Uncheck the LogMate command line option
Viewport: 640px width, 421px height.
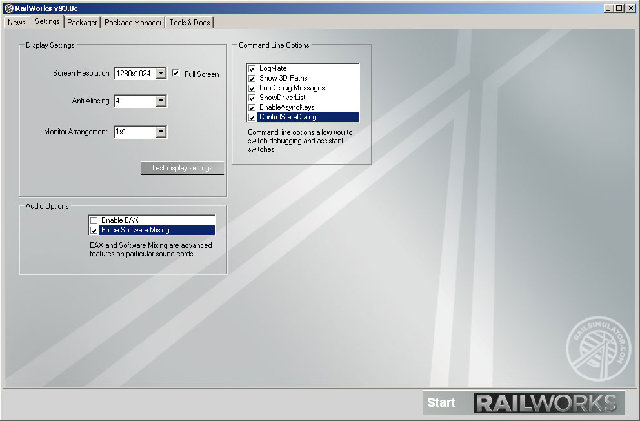[251, 68]
